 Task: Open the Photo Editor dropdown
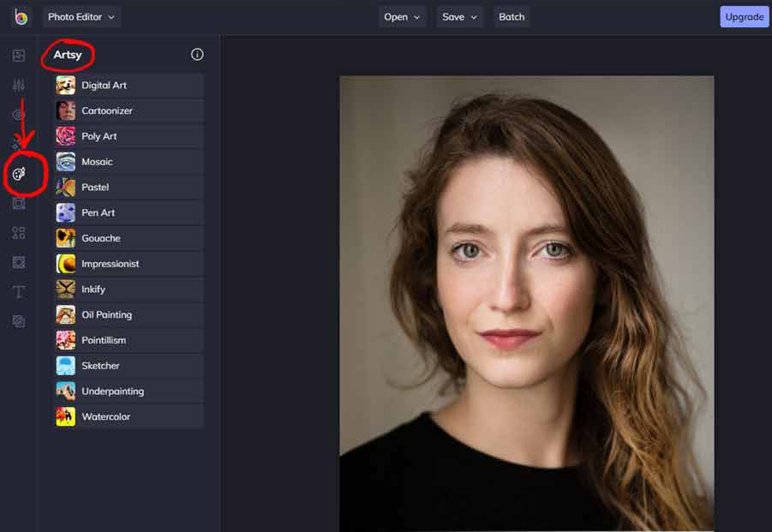coord(81,17)
